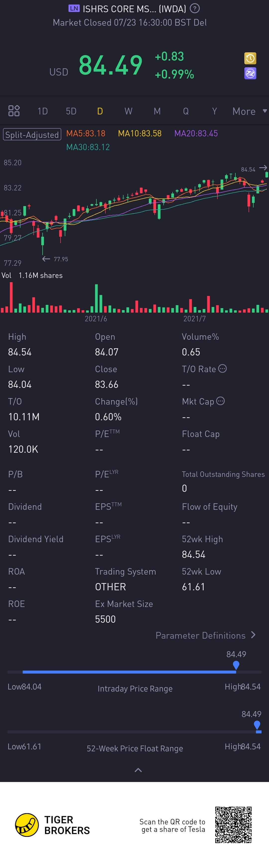Click the 52-Week Price Range marker

pos(257,725)
